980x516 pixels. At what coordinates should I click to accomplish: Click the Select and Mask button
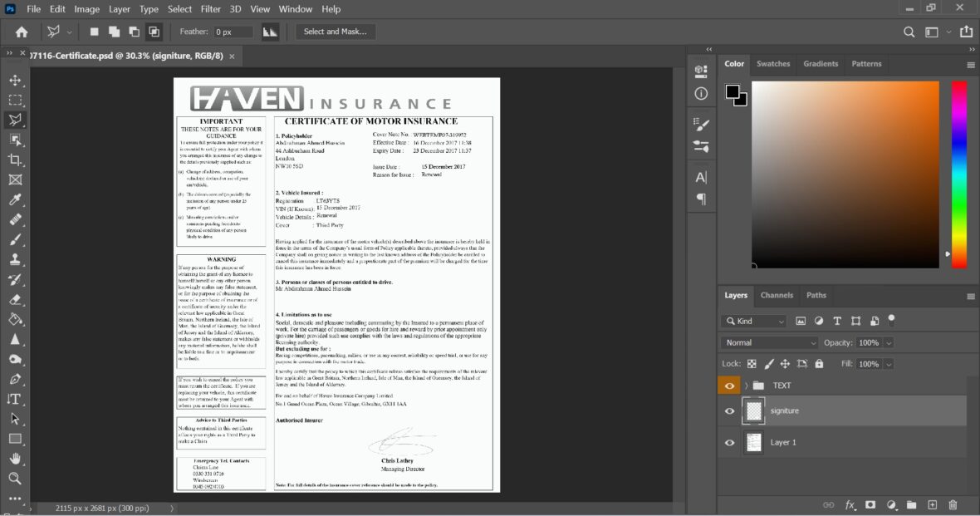coord(334,31)
